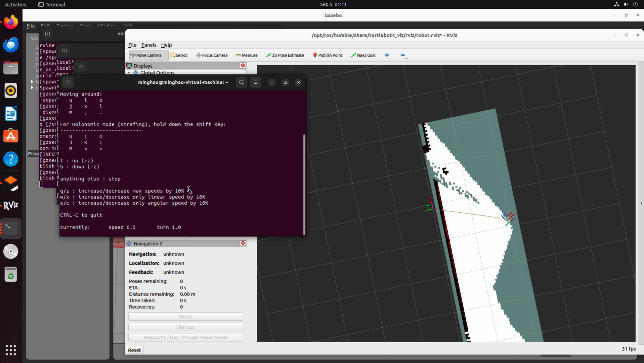
Task: Show Applications grid
Action: point(11,350)
